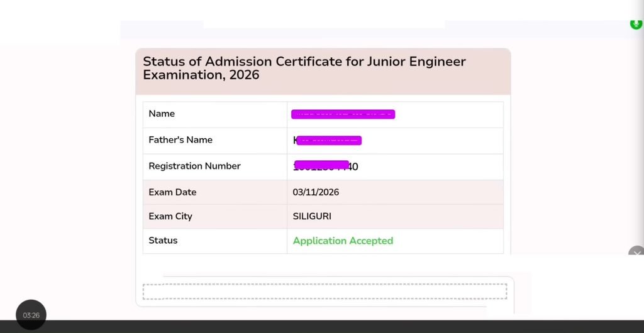Viewport: 644px width, 333px height.
Task: Click inside the dashed outline box
Action: pyautogui.click(x=325, y=291)
